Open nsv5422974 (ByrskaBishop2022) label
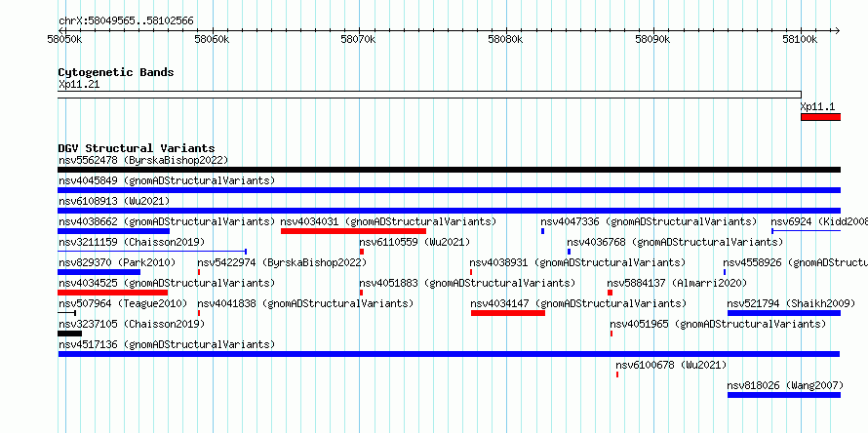Viewport: 868px width, 433px height. point(282,263)
